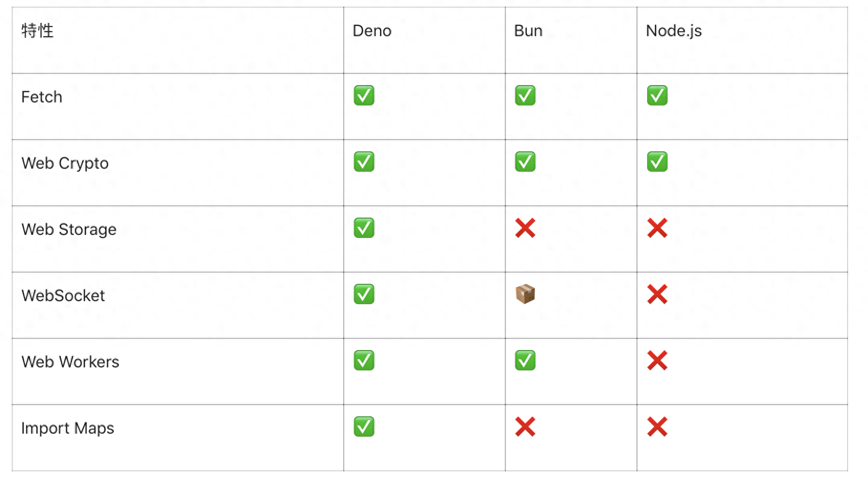Click the Bun checkmark for Fetch
This screenshot has width=868, height=480.
[525, 95]
